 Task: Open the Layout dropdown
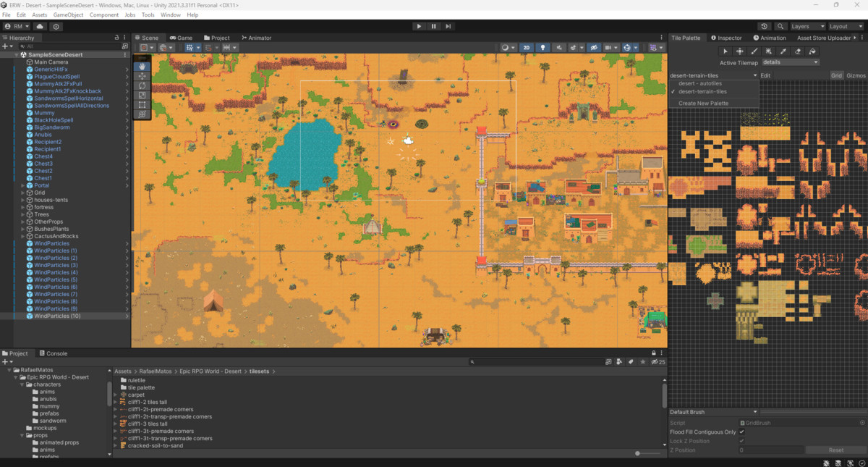point(845,26)
